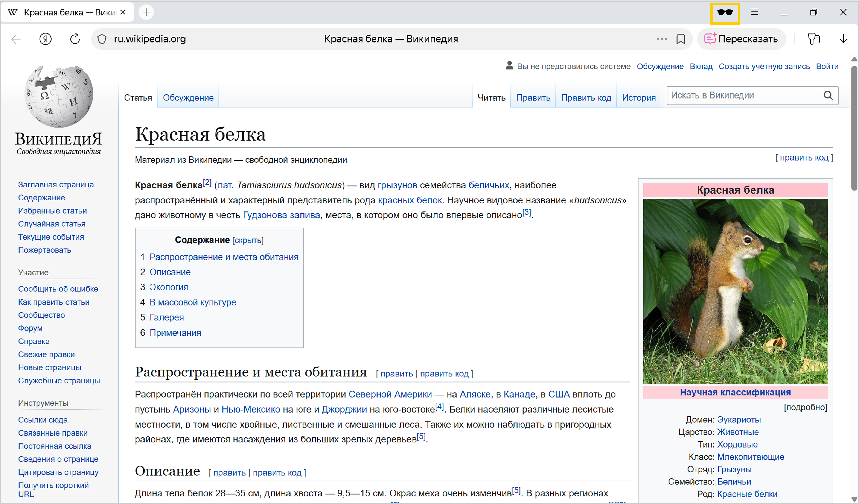Open the downloads arrow icon
The width and height of the screenshot is (859, 504).
(843, 39)
